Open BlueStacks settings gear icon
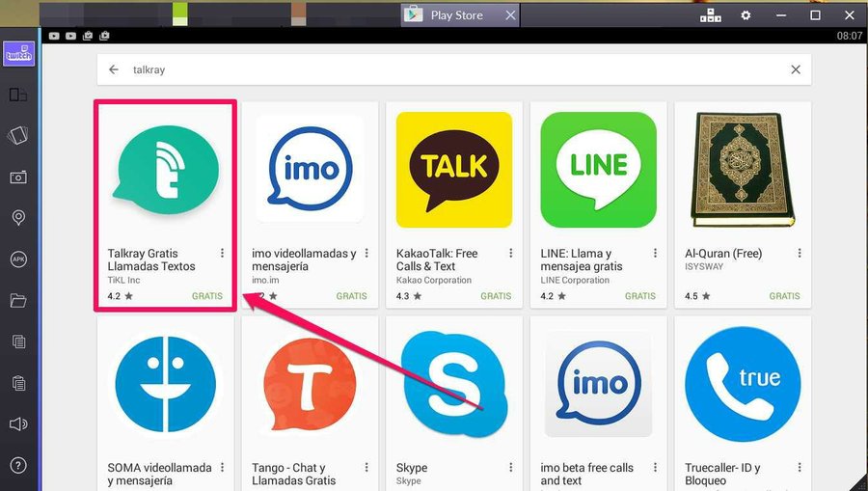The width and height of the screenshot is (868, 491). coord(746,15)
